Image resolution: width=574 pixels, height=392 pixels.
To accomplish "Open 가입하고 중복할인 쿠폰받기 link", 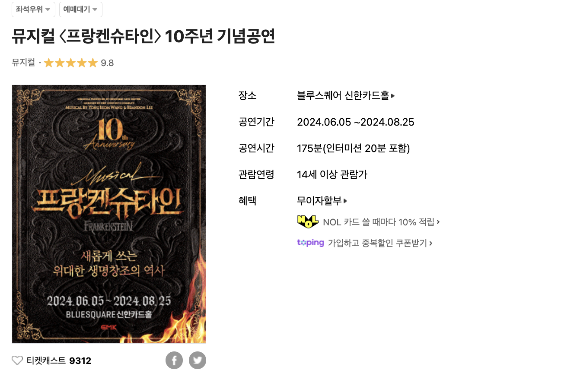I will pos(377,243).
